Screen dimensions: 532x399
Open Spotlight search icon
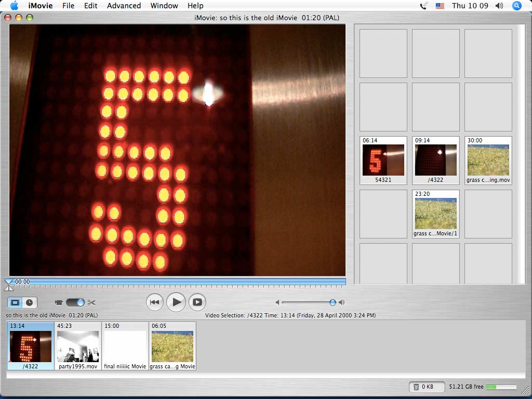coord(517,6)
